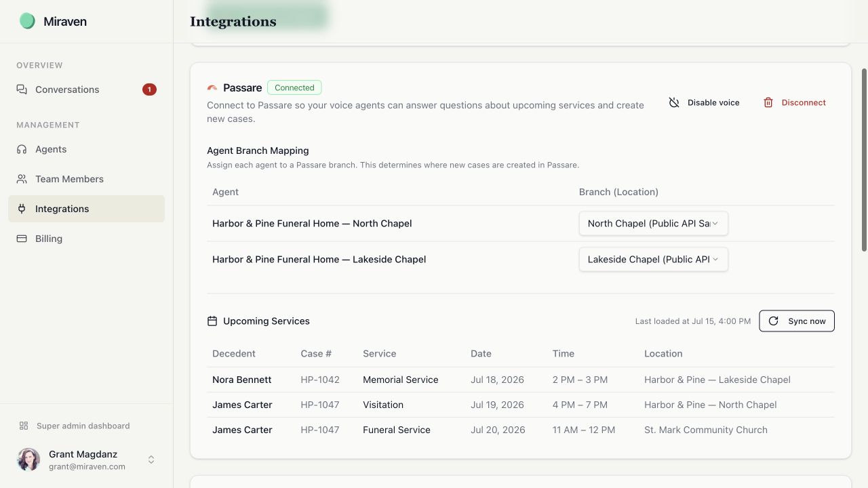Disconnect the Passare integration

(795, 103)
